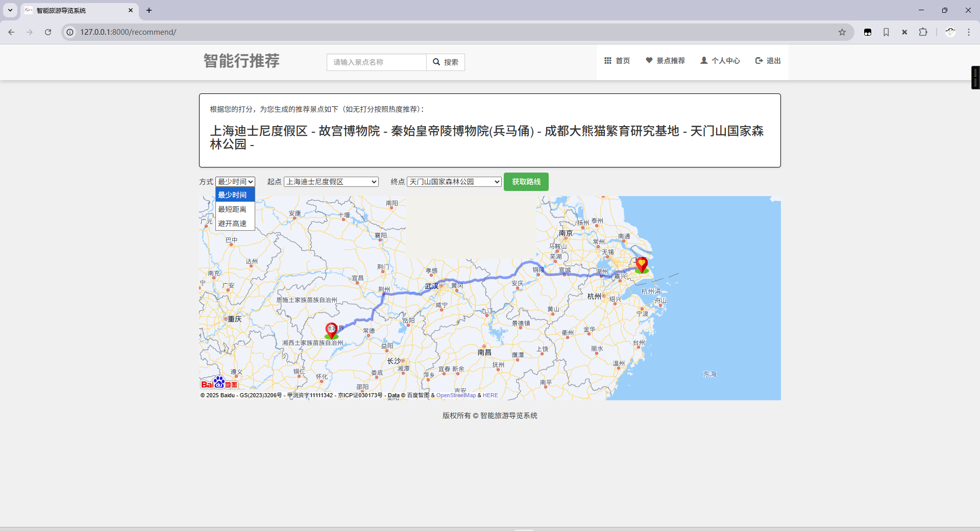Open the 起点 start point dropdown
Image resolution: width=980 pixels, height=531 pixels.
tap(331, 182)
